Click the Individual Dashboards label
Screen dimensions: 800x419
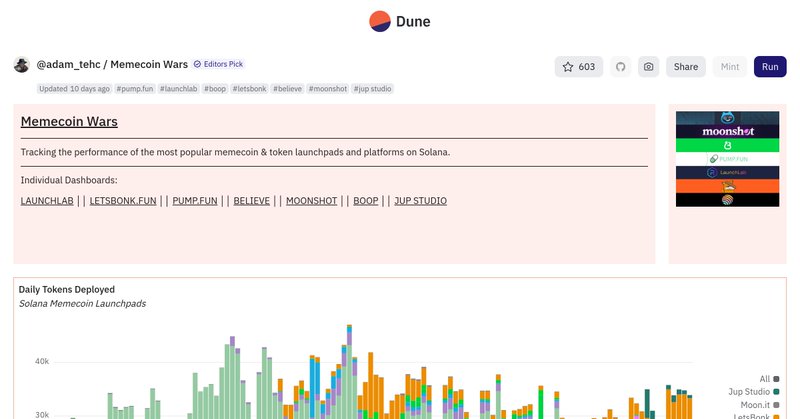69,180
